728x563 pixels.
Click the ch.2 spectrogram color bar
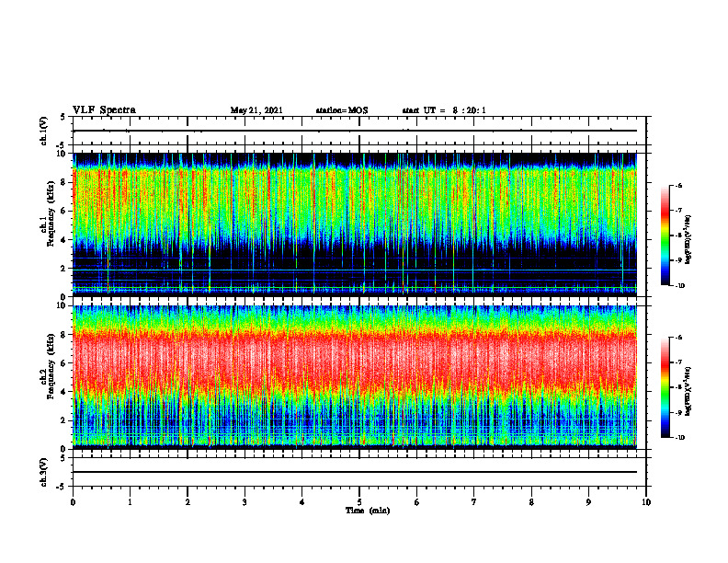665,387
